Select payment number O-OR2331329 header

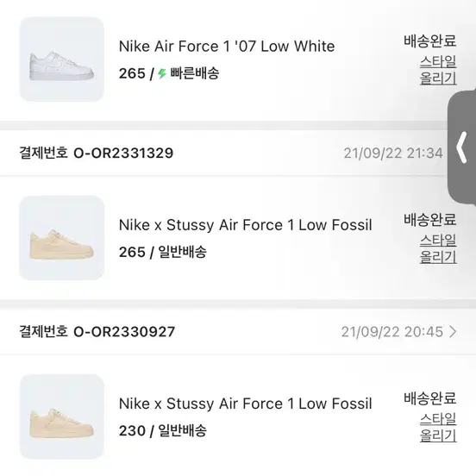96,153
